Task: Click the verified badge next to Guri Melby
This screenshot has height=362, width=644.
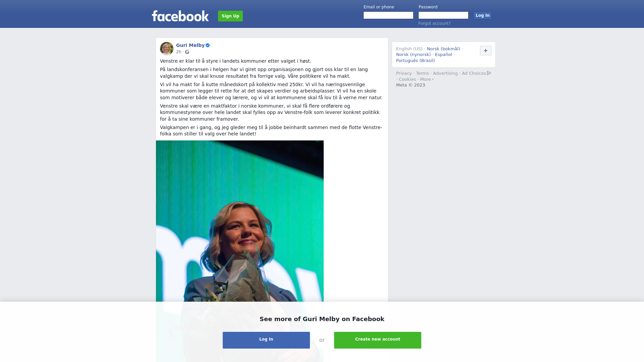Action: 208,45
